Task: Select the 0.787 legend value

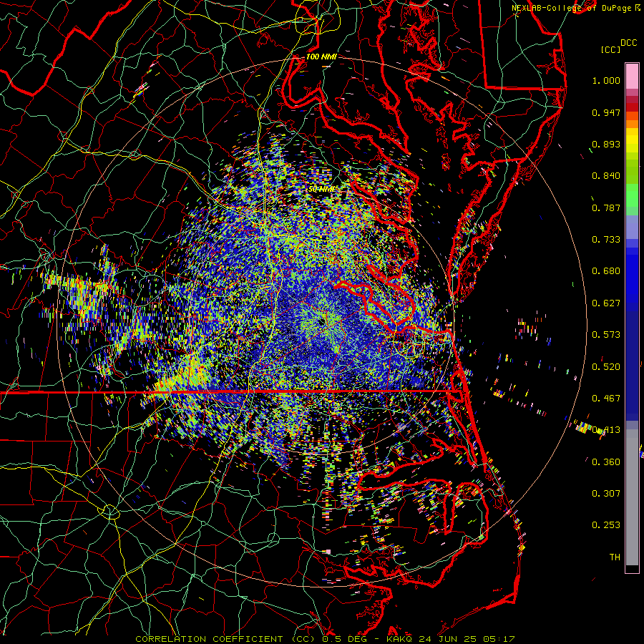Action: coord(606,208)
